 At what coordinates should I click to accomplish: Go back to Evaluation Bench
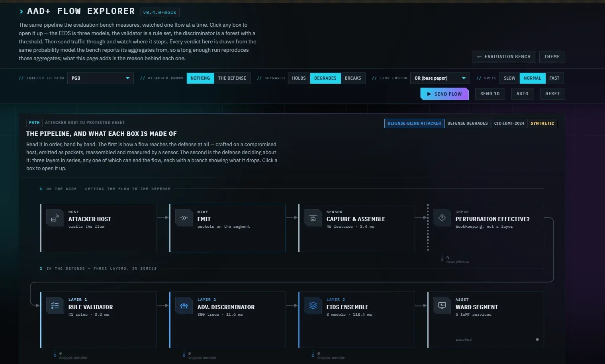pos(504,57)
